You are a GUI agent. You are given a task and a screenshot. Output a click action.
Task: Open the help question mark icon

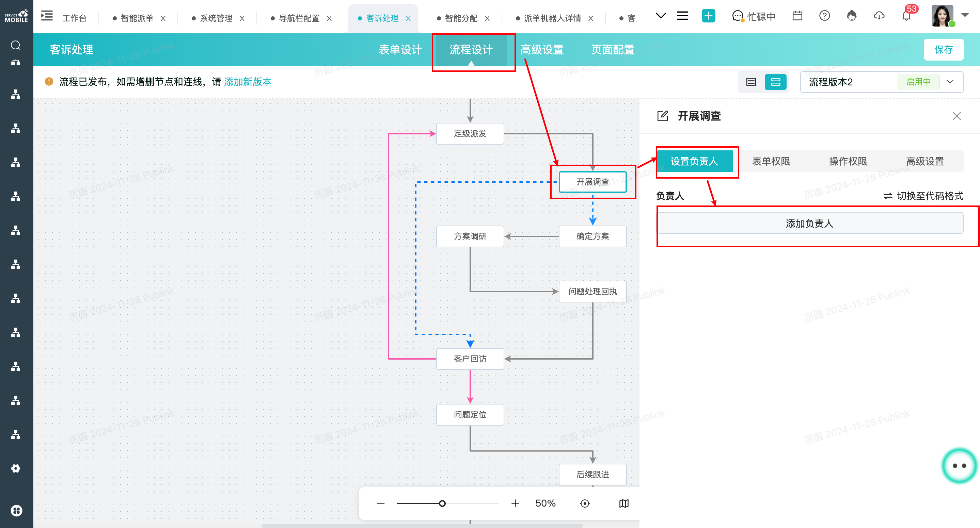[x=824, y=16]
